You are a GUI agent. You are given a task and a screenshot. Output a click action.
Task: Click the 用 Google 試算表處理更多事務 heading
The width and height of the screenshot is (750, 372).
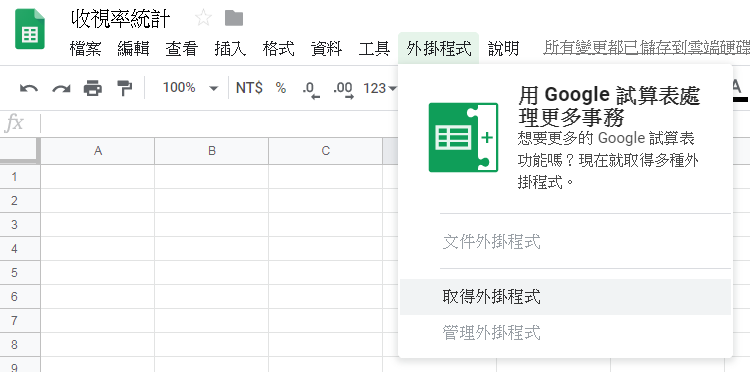pyautogui.click(x=609, y=106)
